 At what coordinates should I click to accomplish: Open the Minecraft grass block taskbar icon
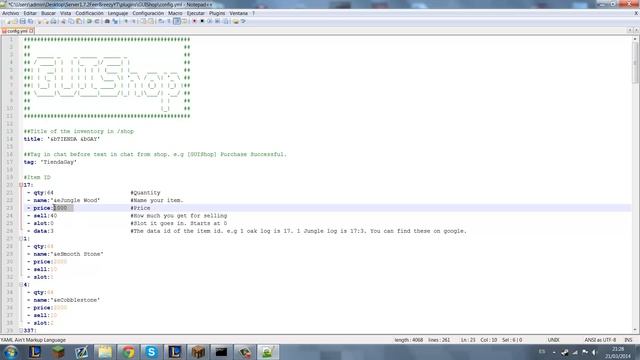[x=58, y=352]
